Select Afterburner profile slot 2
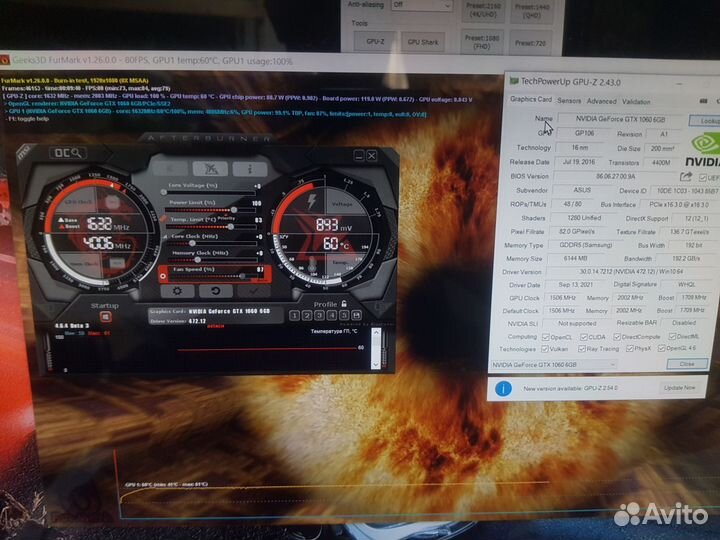This screenshot has height=540, width=720. [x=307, y=315]
